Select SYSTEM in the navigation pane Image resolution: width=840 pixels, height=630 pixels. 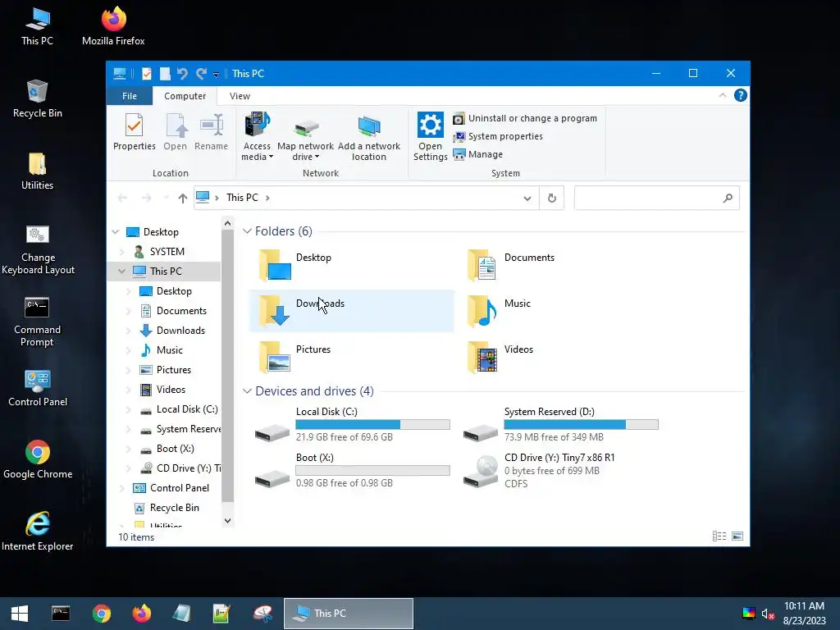tap(167, 252)
